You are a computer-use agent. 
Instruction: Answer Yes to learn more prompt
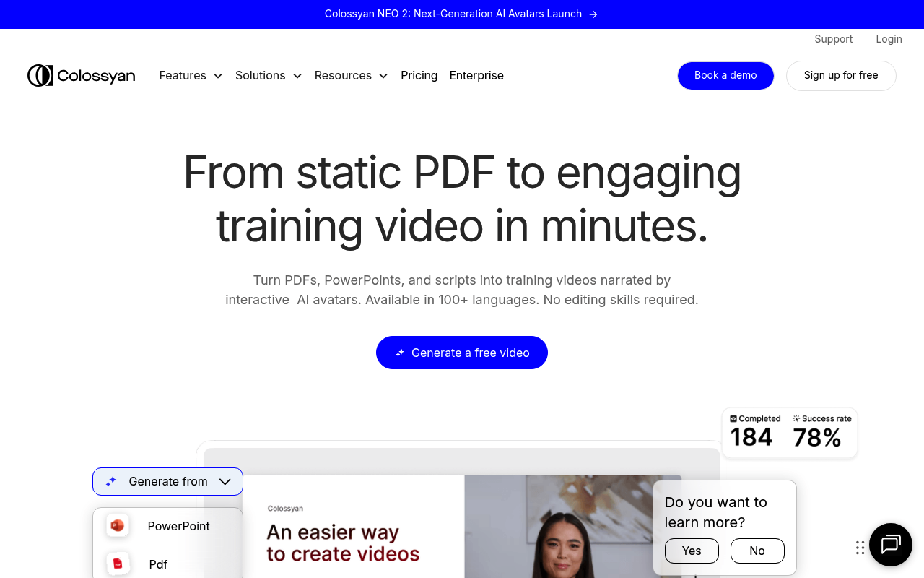point(691,551)
